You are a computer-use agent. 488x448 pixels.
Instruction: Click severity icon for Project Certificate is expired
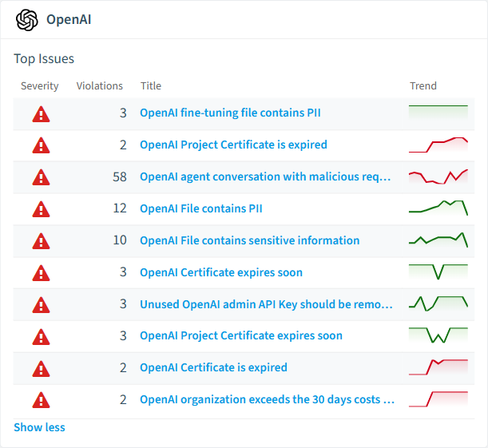coord(41,146)
